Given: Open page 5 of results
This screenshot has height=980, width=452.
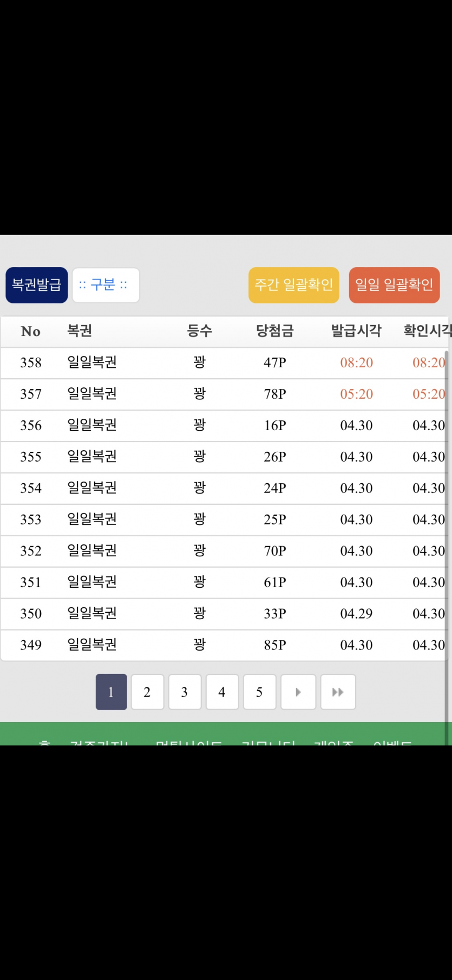Looking at the screenshot, I should coord(259,692).
